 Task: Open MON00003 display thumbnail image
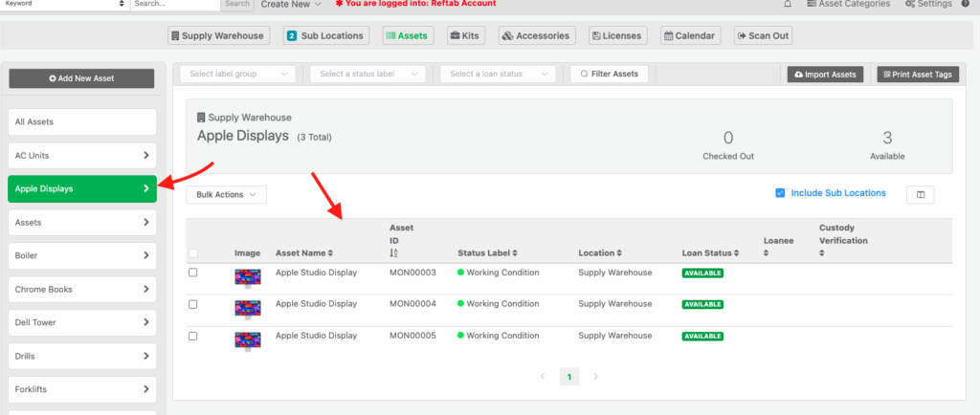click(248, 278)
